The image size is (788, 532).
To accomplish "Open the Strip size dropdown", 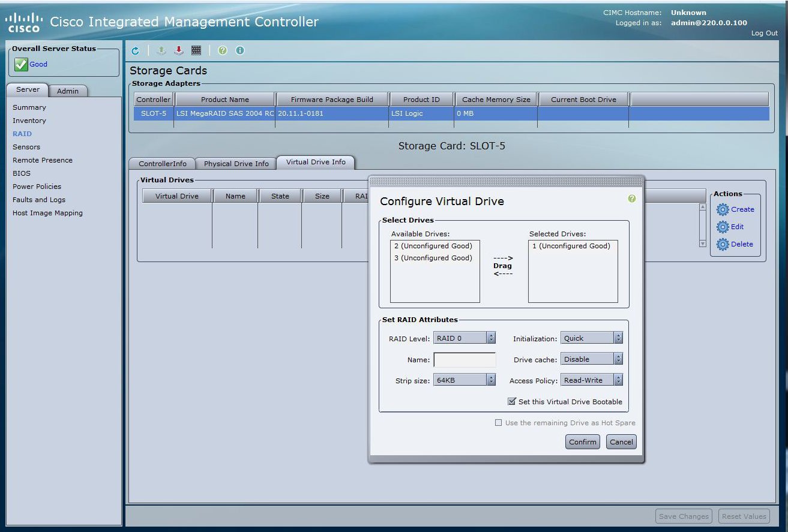I will coord(465,380).
